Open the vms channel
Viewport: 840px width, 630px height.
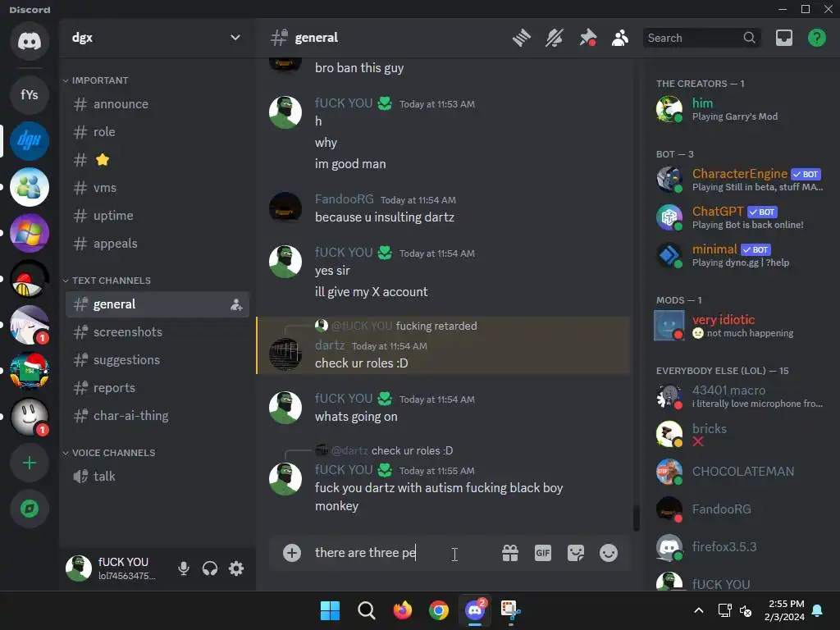[157, 188]
